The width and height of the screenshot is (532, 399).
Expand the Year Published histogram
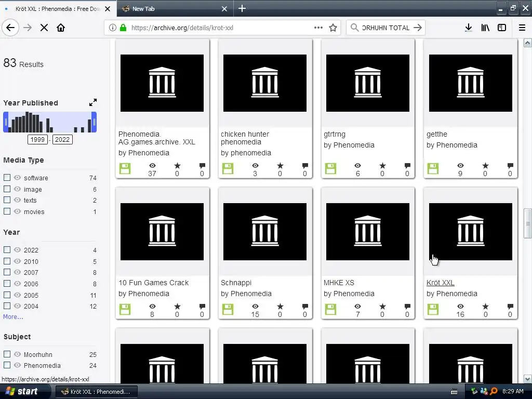pos(93,102)
